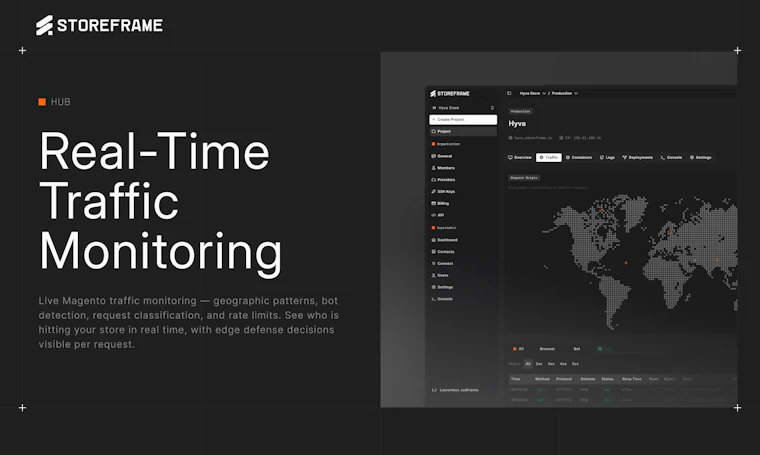The image size is (760, 455).
Task: Open SSH Keys in sidebar
Action: pos(445,191)
